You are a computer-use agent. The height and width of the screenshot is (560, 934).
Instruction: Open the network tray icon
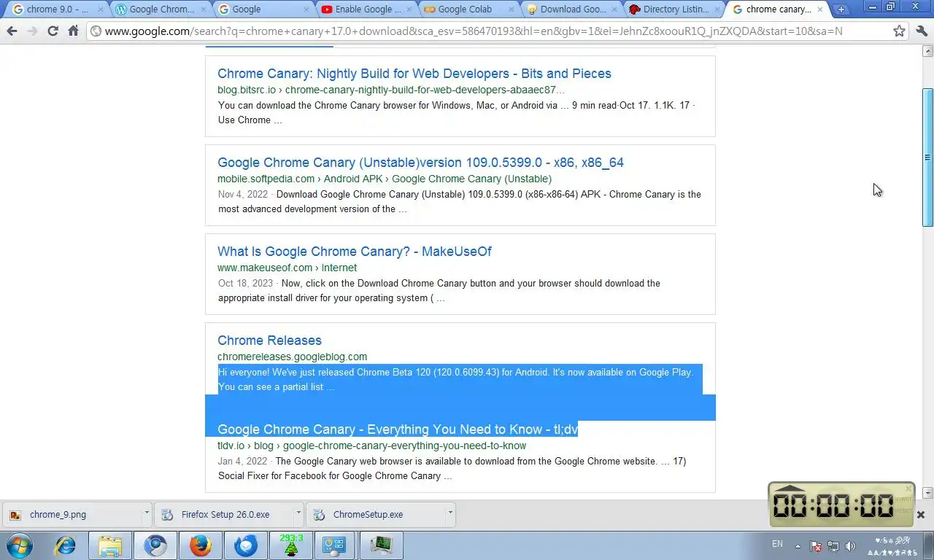833,545
